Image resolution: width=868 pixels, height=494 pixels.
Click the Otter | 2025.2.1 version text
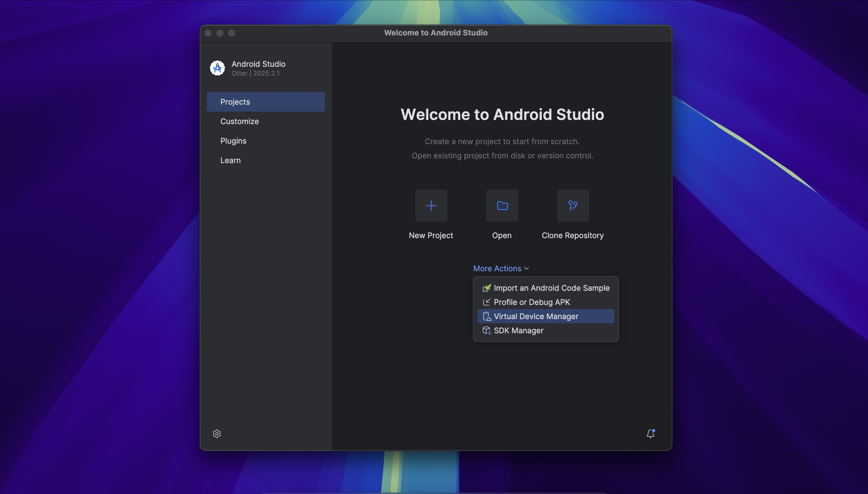256,73
